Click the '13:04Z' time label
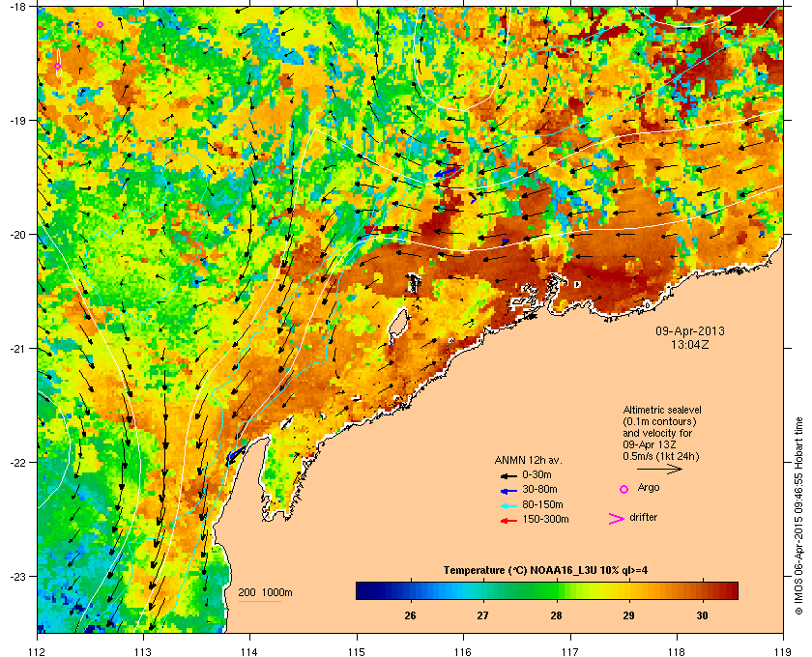The height and width of the screenshot is (657, 812). tap(690, 344)
